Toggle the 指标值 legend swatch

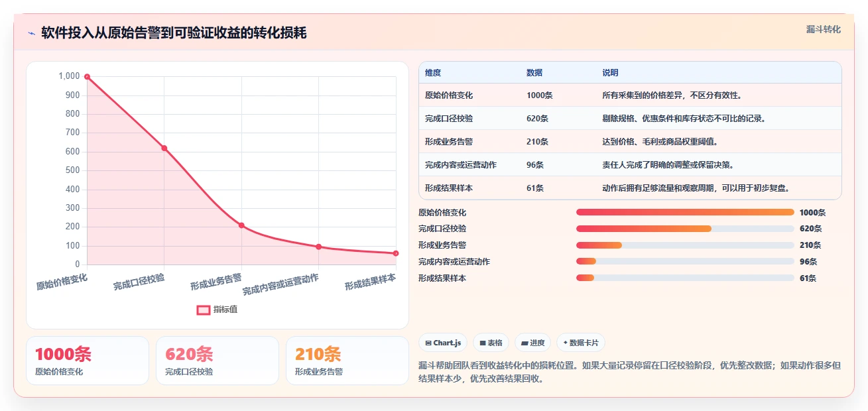click(204, 310)
